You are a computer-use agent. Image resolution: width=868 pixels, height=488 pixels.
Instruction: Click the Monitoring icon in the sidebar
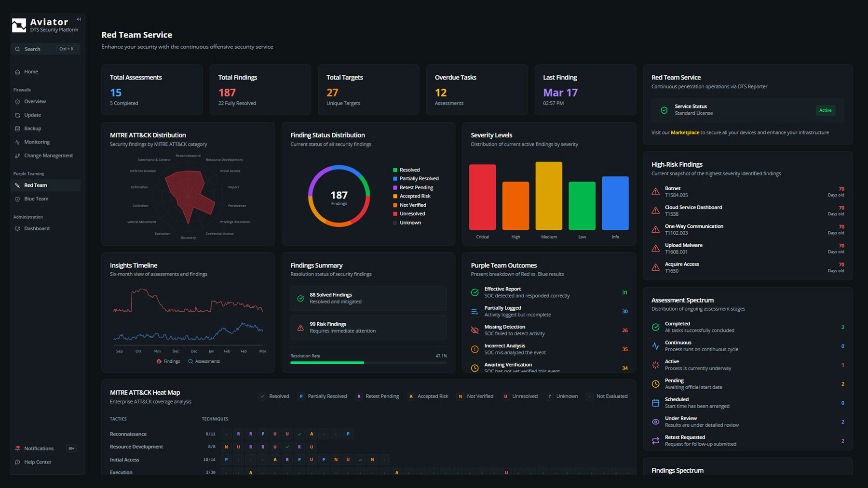point(17,142)
